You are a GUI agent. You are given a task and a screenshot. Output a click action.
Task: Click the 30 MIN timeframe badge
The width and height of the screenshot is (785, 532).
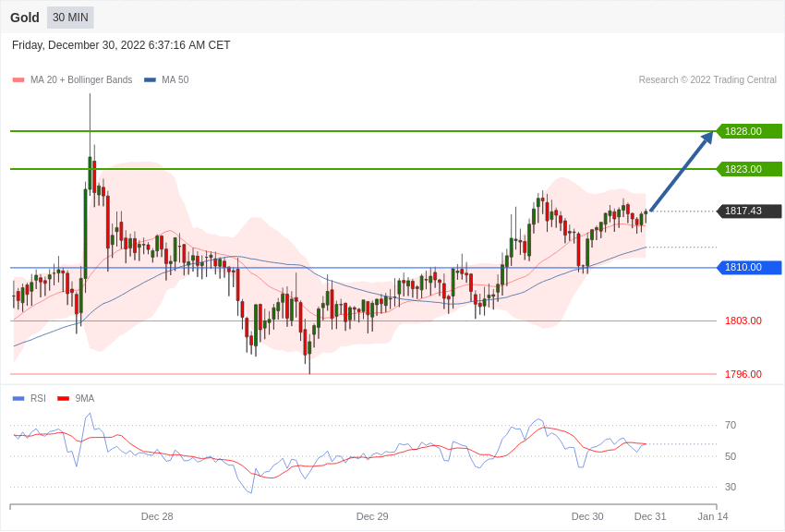70,18
